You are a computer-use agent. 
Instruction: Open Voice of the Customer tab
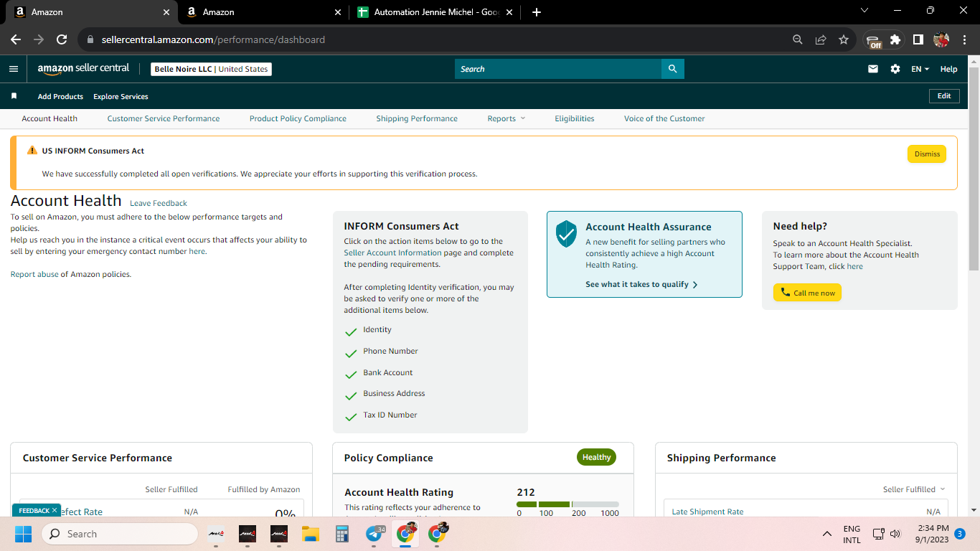click(664, 118)
